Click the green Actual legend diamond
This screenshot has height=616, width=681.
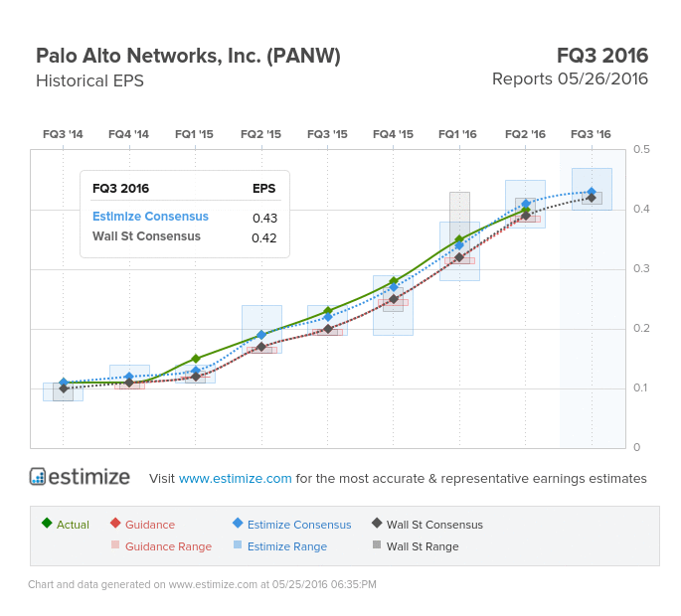click(x=47, y=523)
